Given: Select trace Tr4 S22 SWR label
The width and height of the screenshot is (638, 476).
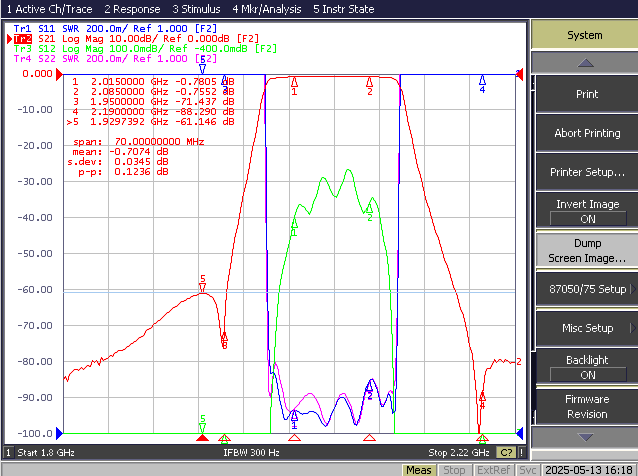Looking at the screenshot, I should point(115,59).
